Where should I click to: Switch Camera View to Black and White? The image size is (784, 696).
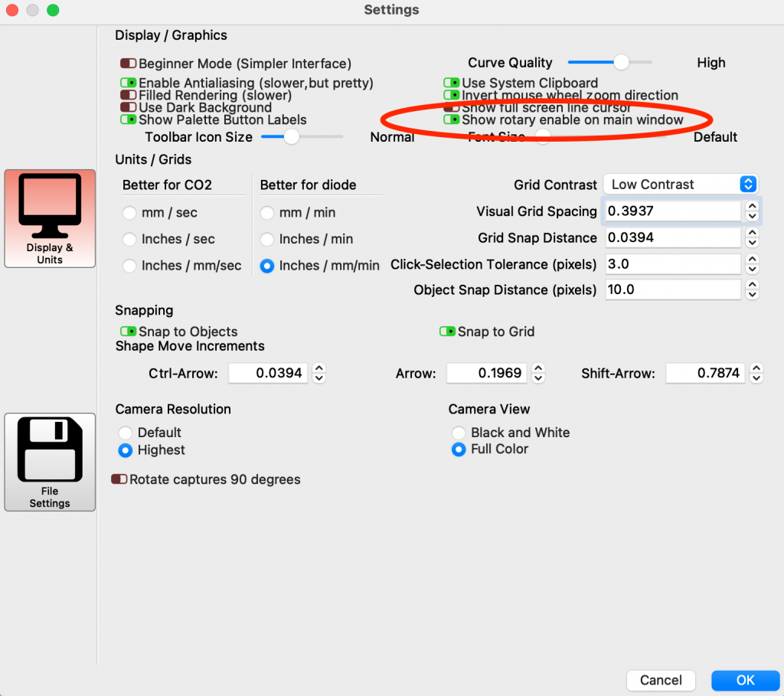point(458,432)
